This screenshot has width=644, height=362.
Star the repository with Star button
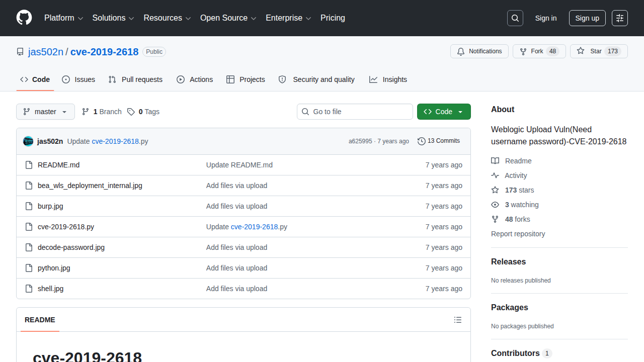coord(599,51)
